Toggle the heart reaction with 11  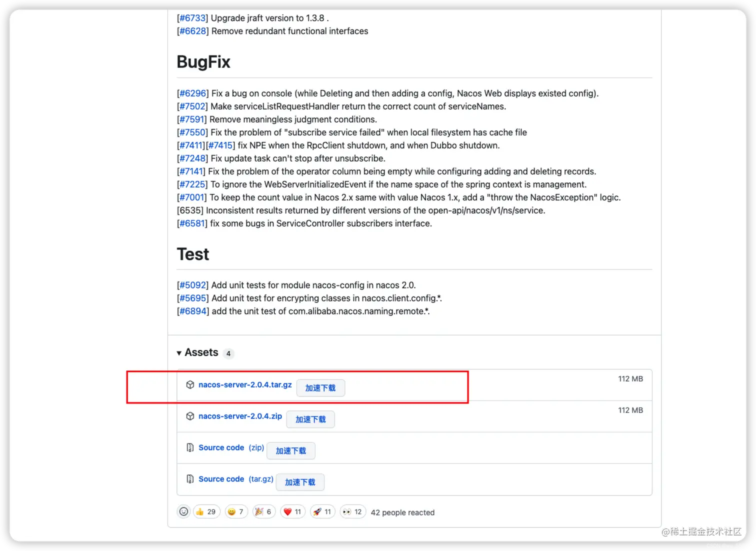[x=292, y=511]
